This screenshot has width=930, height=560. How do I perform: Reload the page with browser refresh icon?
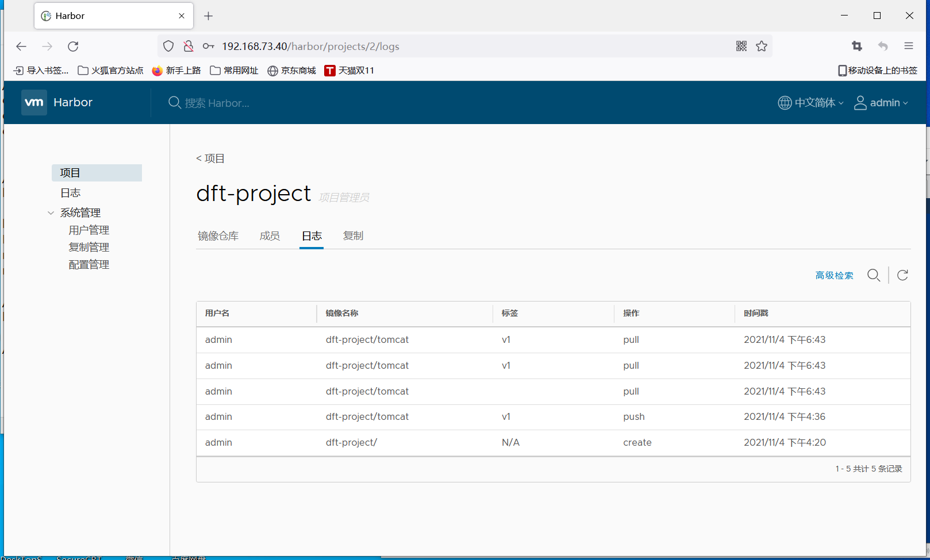click(x=73, y=47)
